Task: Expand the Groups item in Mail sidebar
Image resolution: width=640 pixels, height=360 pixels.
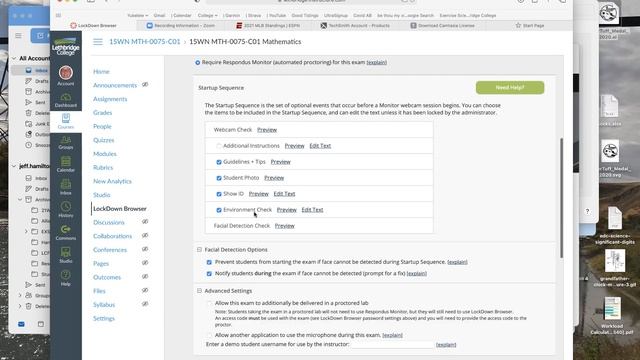Action: coord(20,295)
